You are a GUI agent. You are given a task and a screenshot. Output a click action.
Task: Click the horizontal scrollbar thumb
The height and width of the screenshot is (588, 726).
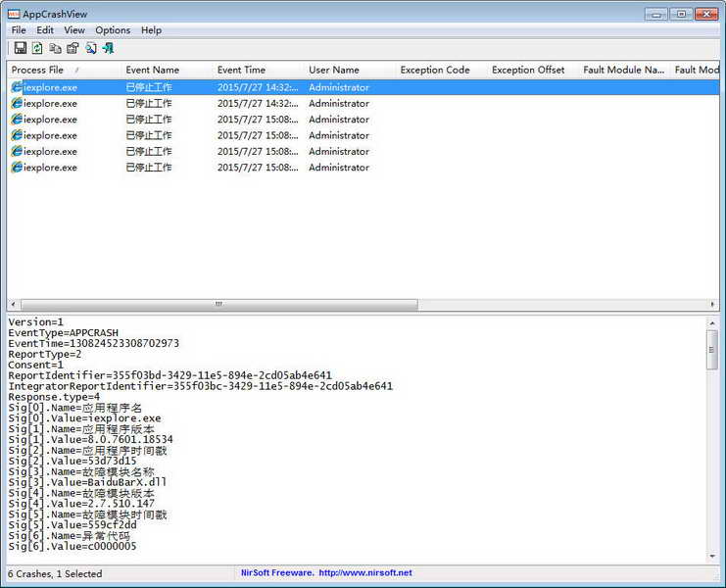coord(219,304)
